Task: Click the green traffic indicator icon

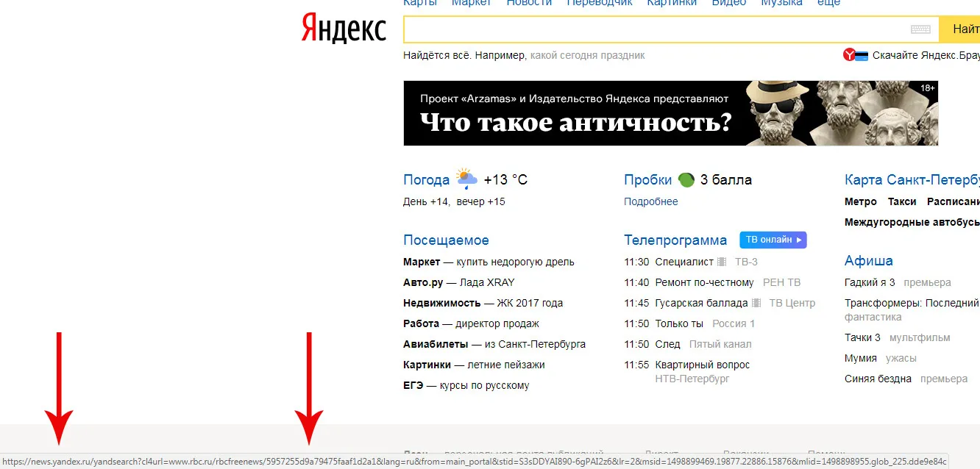Action: [x=686, y=179]
